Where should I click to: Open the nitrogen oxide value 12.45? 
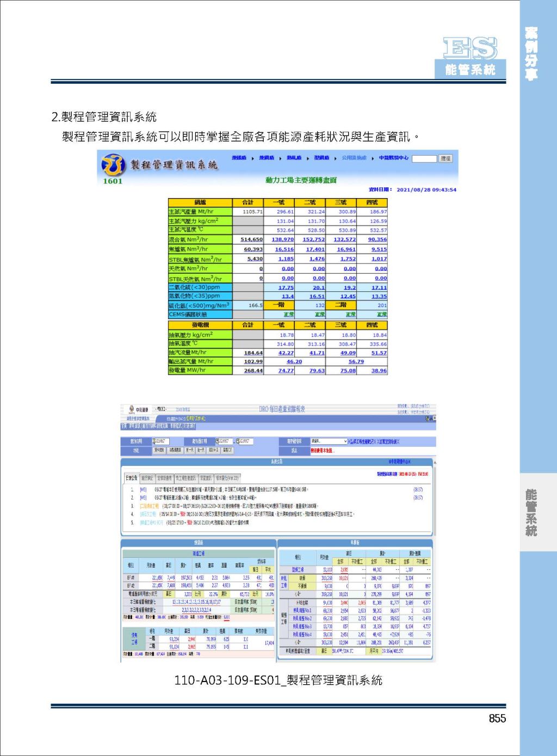pos(348,297)
